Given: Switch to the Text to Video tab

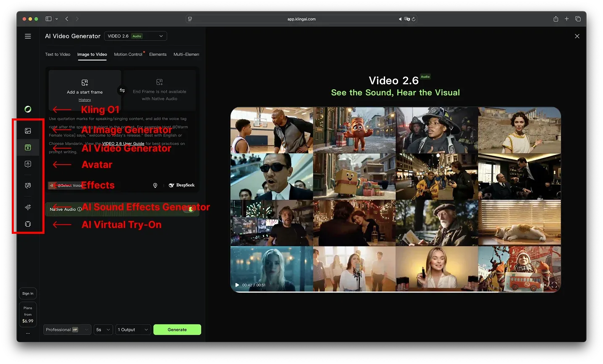Looking at the screenshot, I should point(58,54).
